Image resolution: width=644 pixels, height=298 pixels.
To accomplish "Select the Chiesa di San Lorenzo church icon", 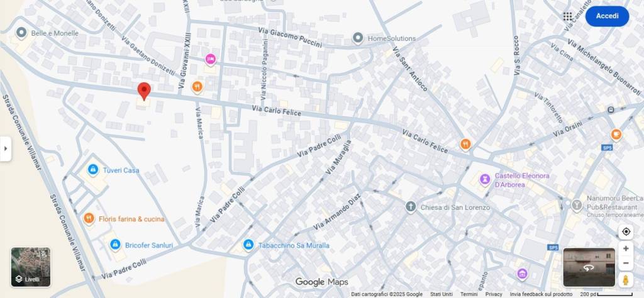I will [411, 206].
